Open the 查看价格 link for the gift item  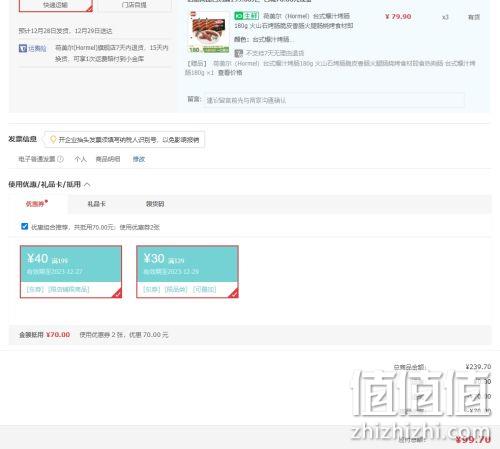230,73
